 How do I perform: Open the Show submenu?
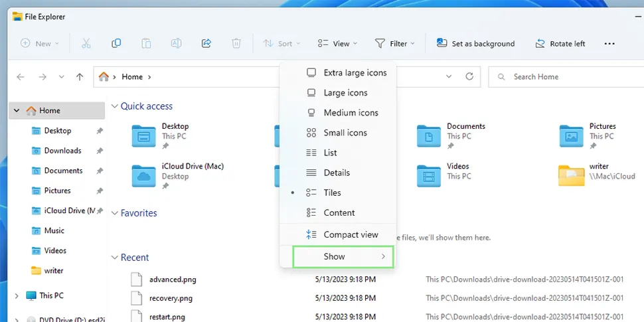[343, 257]
